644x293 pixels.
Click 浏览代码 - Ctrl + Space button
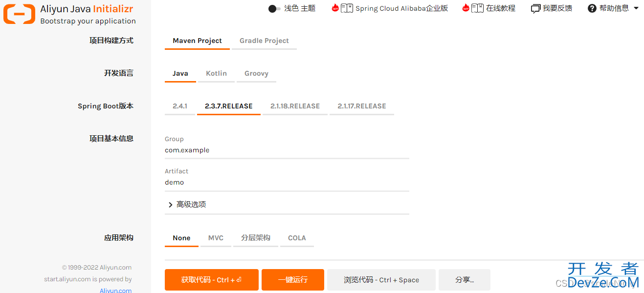[x=381, y=280]
